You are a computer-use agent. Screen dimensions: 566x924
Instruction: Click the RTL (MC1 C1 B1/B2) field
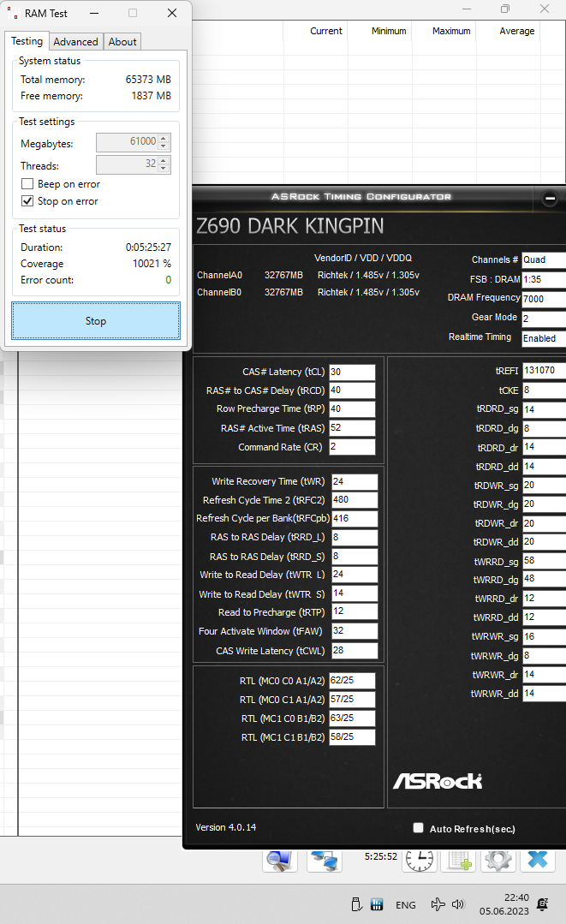(x=352, y=737)
